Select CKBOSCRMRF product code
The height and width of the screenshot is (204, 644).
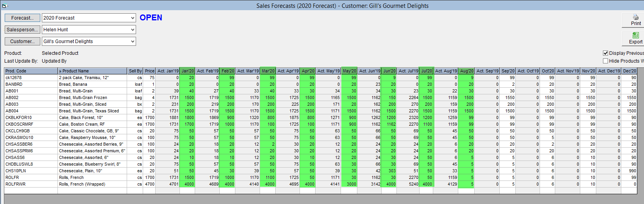coord(31,124)
